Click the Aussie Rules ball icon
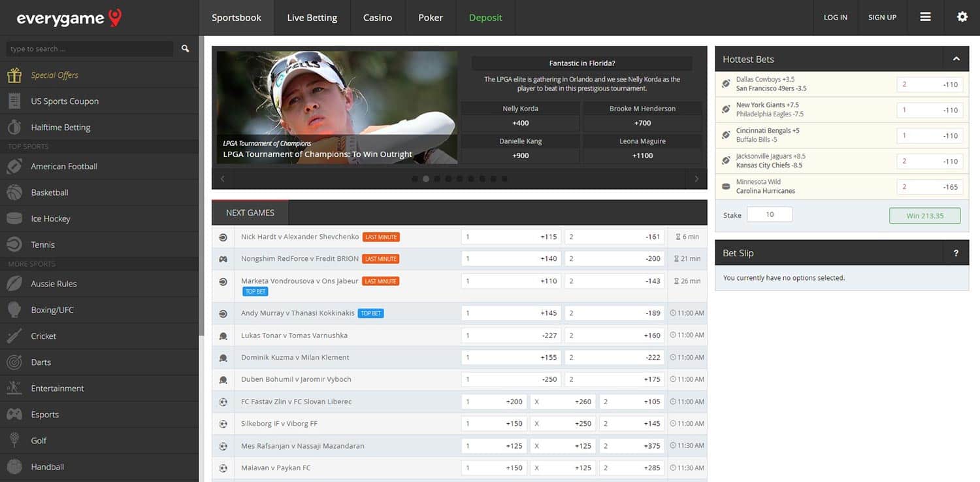Image resolution: width=980 pixels, height=482 pixels. tap(14, 284)
